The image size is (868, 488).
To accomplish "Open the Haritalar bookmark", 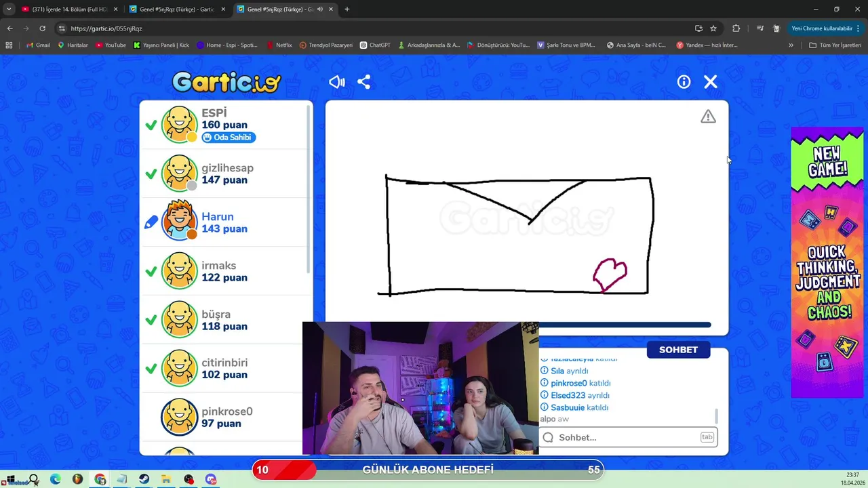I will [73, 45].
